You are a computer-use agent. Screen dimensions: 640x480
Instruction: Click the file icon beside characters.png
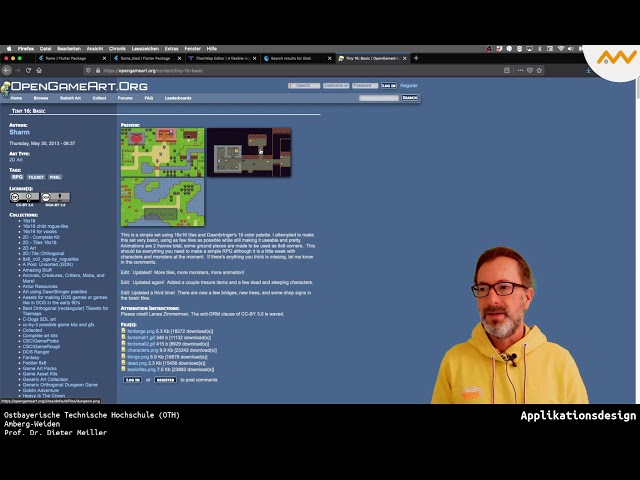[124, 351]
